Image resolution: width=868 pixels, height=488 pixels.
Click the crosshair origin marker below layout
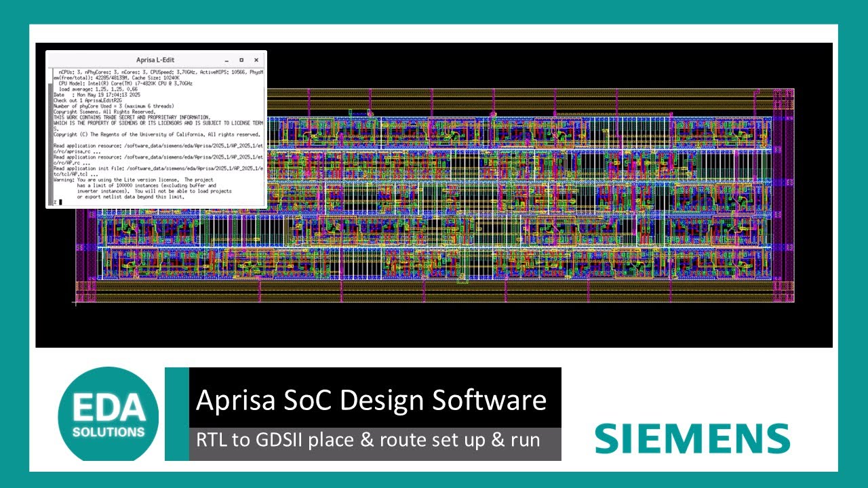pyautogui.click(x=75, y=302)
